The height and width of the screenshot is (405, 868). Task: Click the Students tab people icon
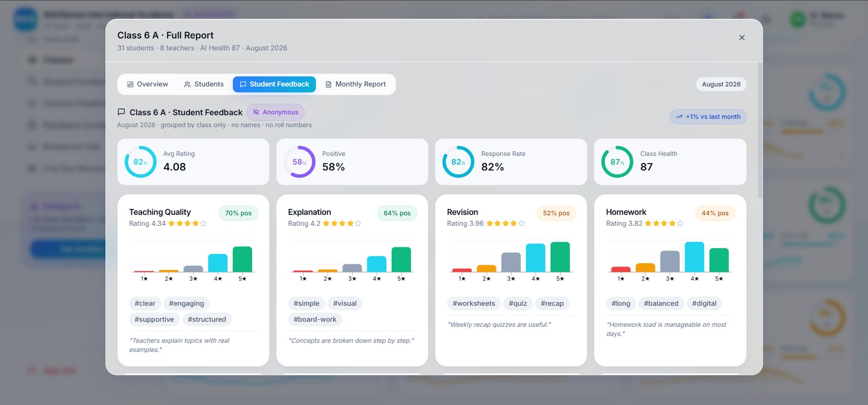pyautogui.click(x=187, y=84)
